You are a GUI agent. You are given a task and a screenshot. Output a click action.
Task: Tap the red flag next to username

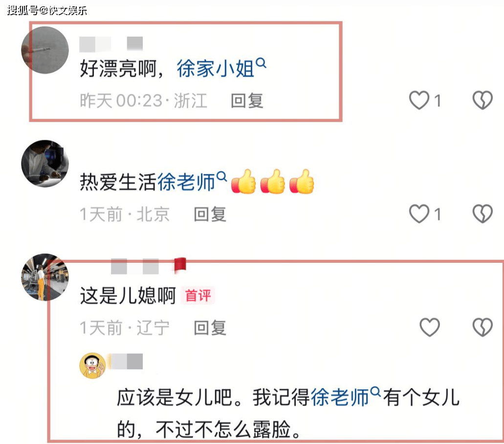(x=180, y=266)
